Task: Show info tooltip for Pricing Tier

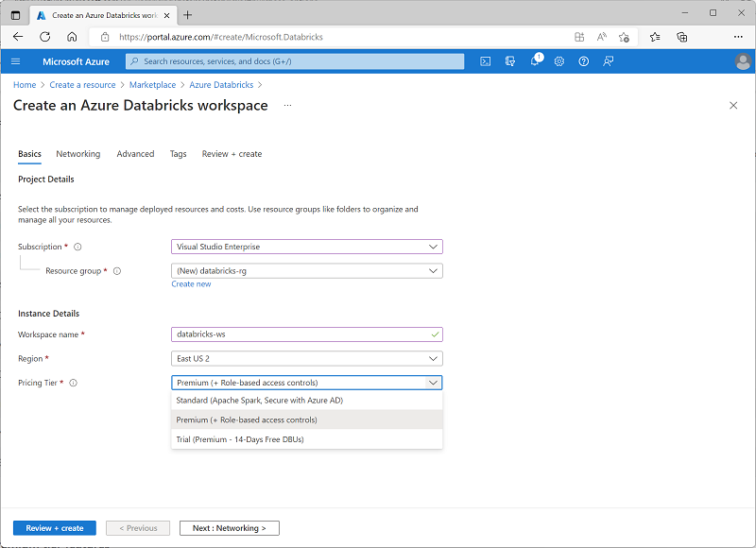Action: [x=74, y=383]
